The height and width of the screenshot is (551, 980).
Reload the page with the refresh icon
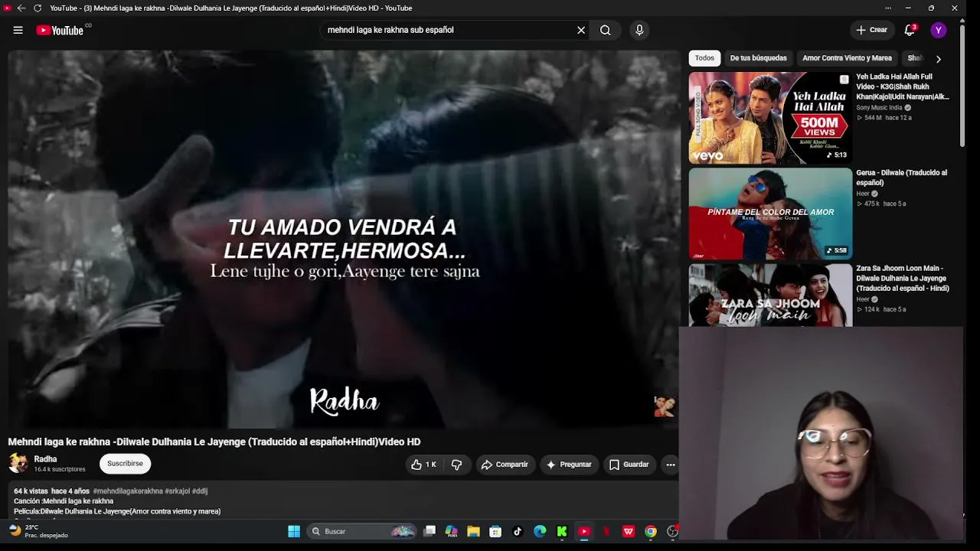(38, 8)
